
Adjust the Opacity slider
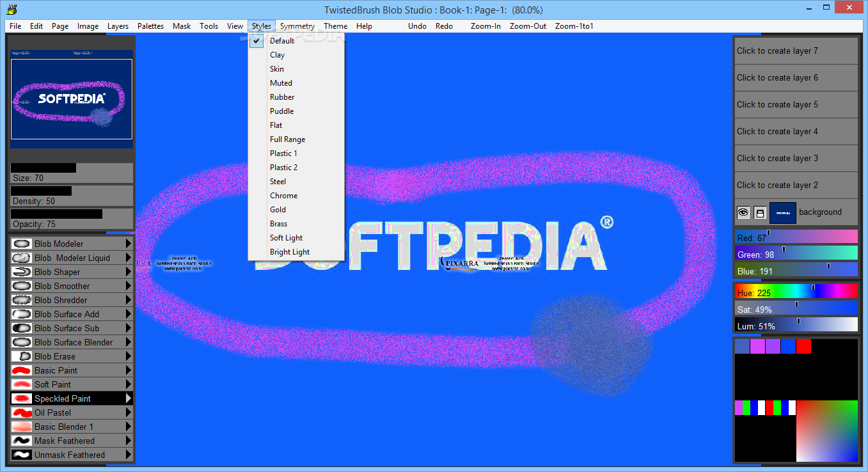pos(72,219)
